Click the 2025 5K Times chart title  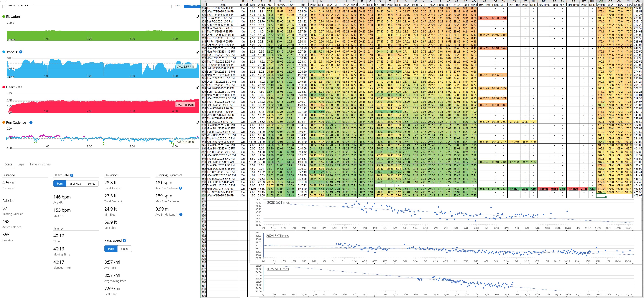277,269
